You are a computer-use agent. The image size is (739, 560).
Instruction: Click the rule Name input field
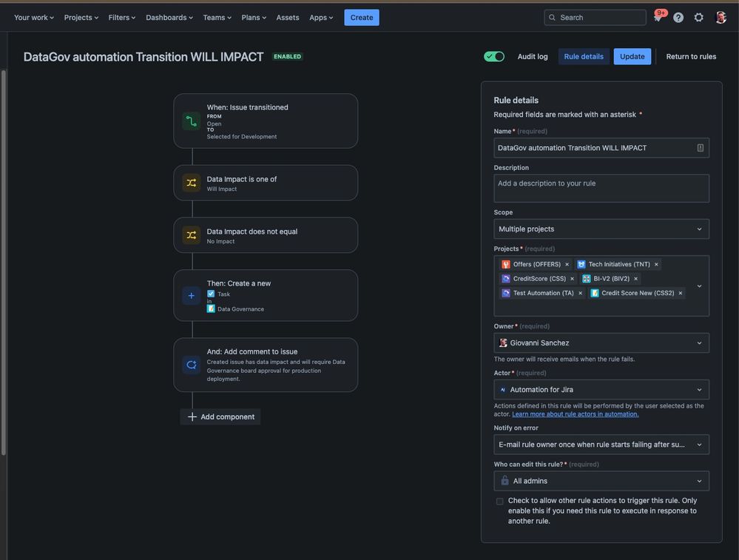(601, 148)
